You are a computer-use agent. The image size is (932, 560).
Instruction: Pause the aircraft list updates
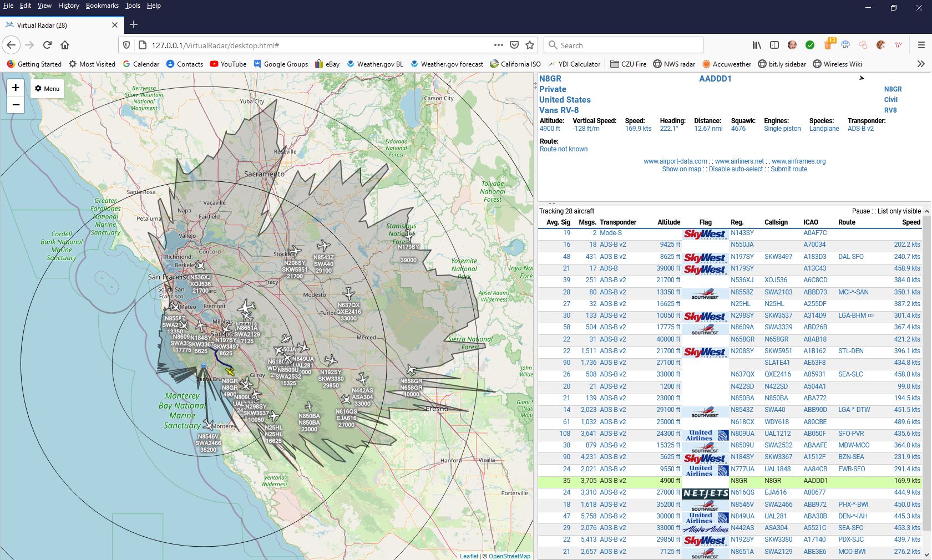[x=860, y=211]
